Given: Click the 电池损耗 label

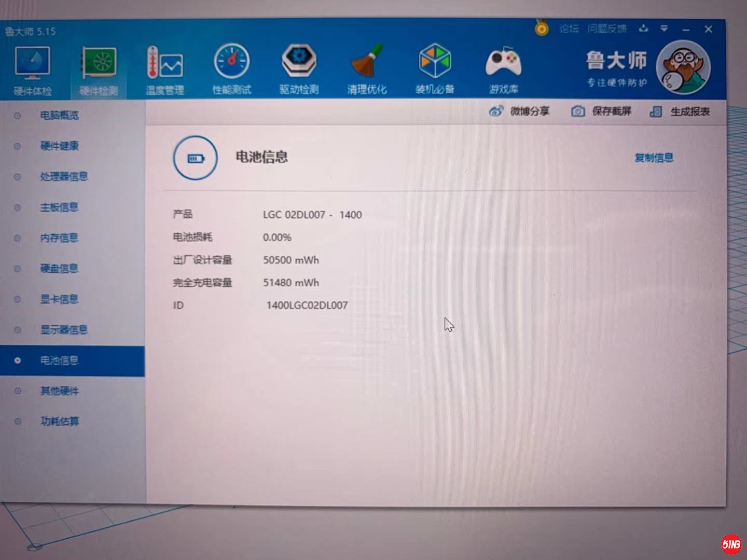Looking at the screenshot, I should [x=192, y=237].
